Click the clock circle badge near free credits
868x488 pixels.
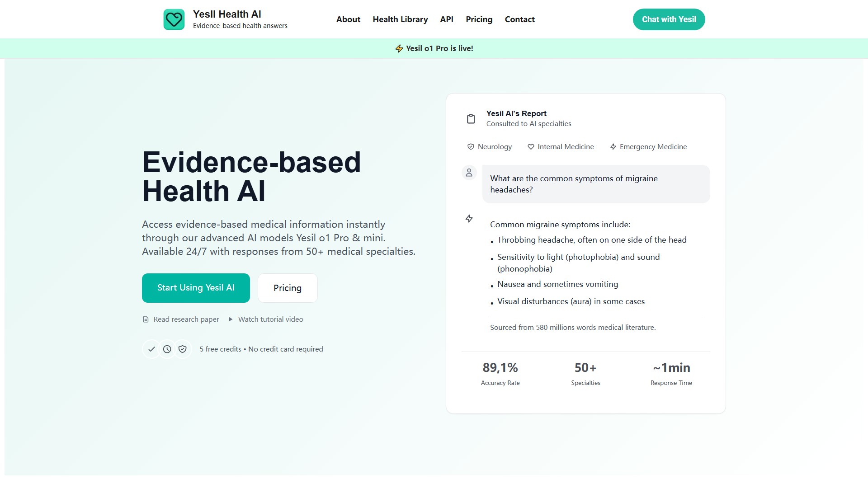pyautogui.click(x=167, y=349)
